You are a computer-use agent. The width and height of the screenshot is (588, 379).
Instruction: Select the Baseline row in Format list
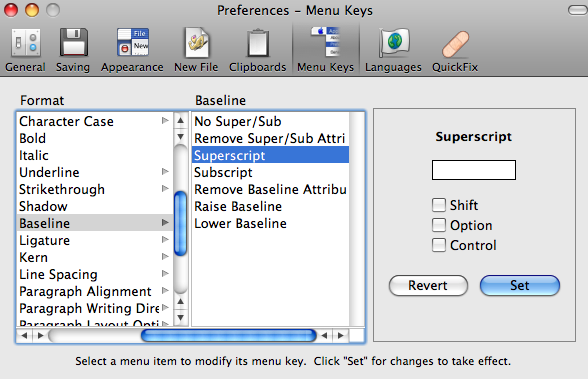point(95,223)
